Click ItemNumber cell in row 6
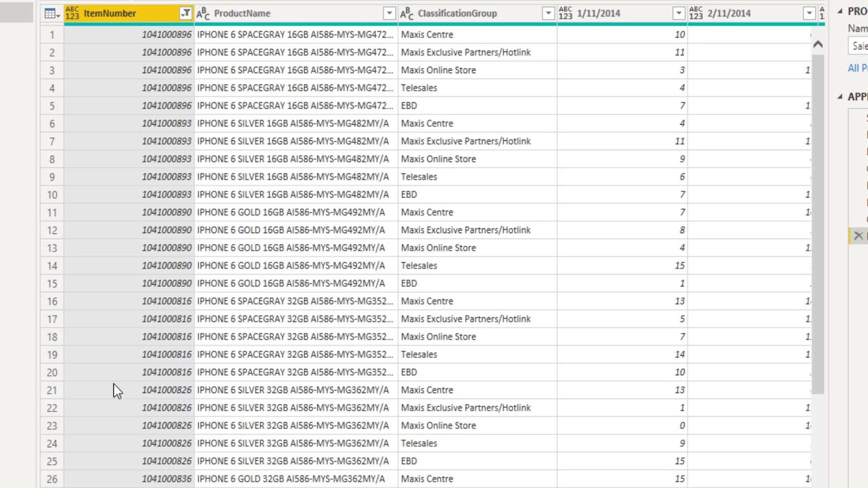 coord(129,124)
